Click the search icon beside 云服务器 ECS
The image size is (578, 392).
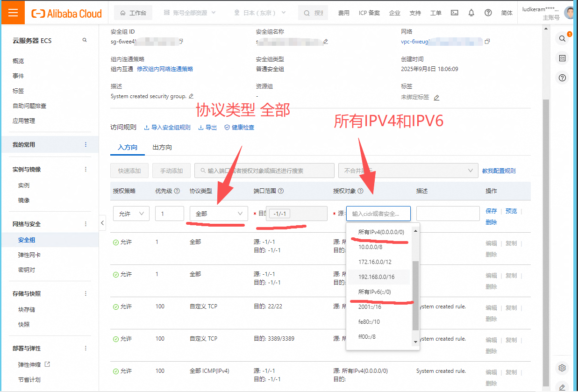tap(85, 40)
